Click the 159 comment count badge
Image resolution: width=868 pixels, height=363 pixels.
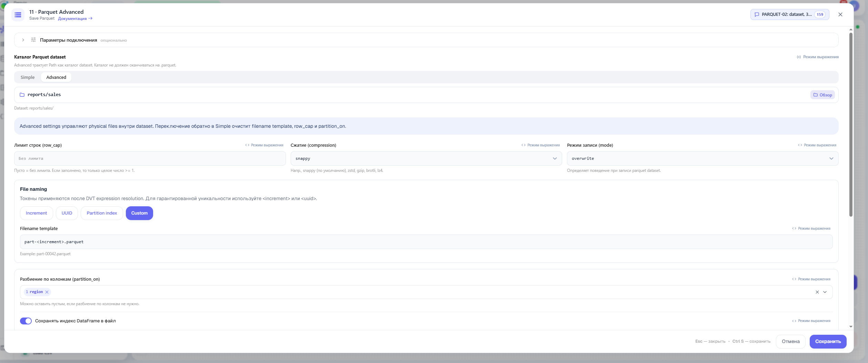tap(820, 14)
